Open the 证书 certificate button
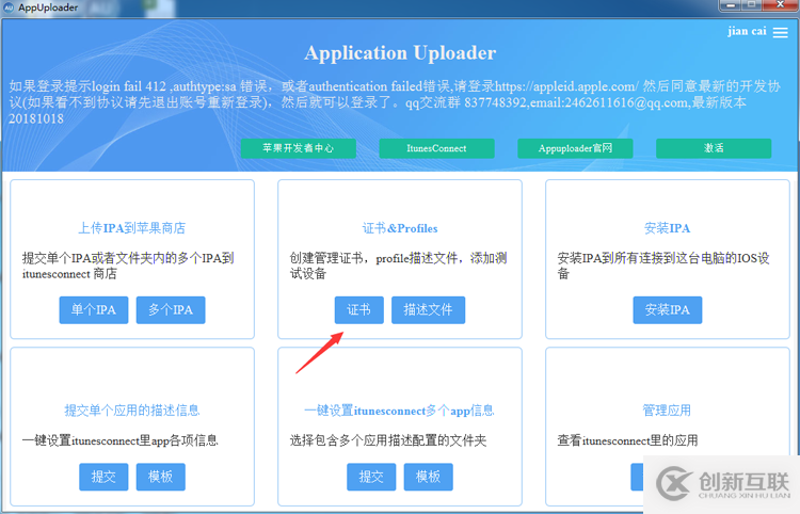This screenshot has width=800, height=514. (359, 310)
